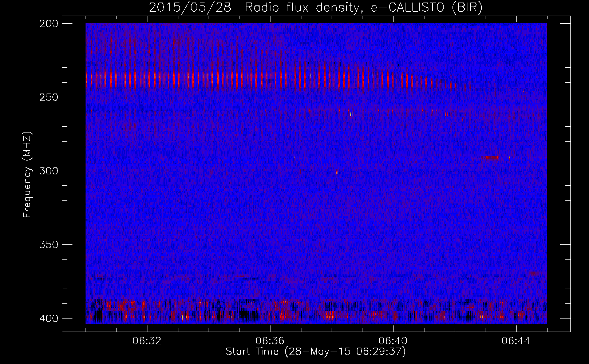Click the 'Frequency (MHZ)' axis label
This screenshot has height=364, width=589.
pyautogui.click(x=27, y=174)
